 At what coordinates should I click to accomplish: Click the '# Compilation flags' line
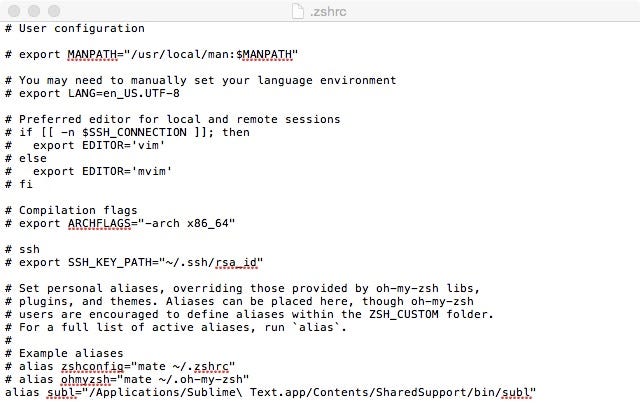tap(71, 210)
